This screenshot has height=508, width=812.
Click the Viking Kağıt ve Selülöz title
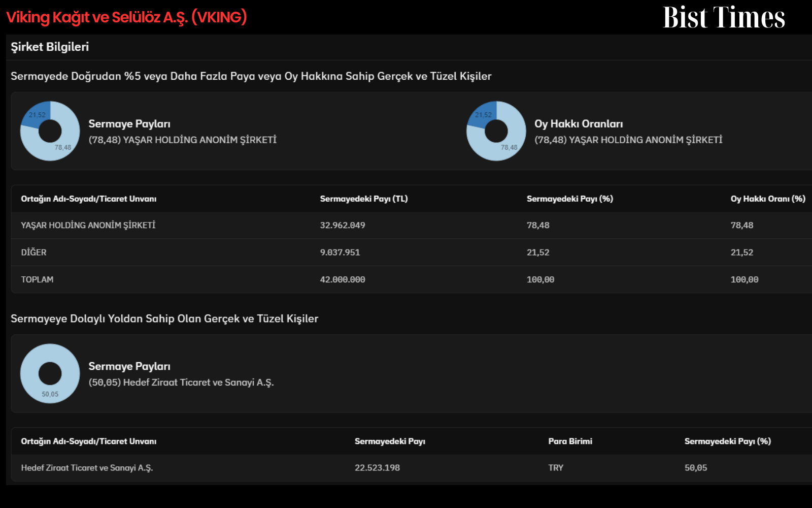point(126,17)
